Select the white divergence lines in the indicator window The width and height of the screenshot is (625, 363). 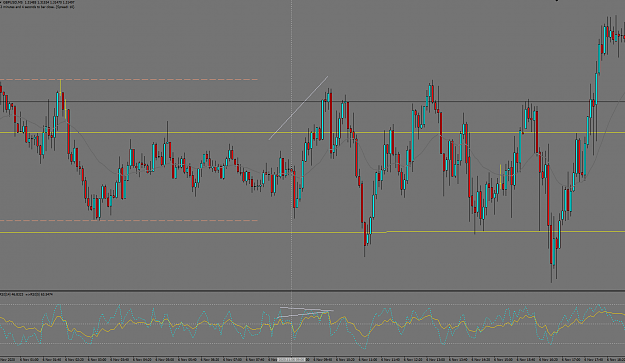coord(306,312)
